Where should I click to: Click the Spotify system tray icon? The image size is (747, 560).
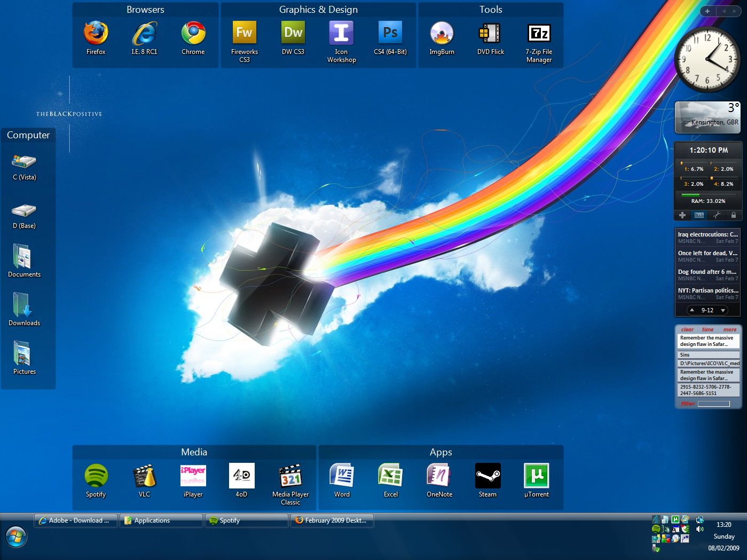(656, 529)
